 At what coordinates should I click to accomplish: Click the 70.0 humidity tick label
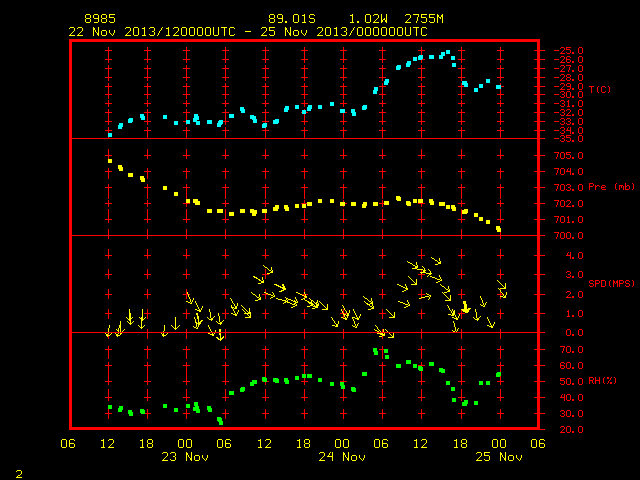coord(571,350)
